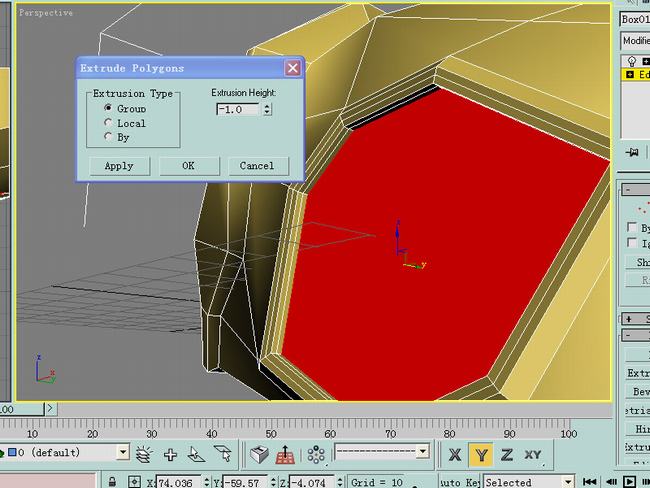Click the Box01 object name field
650x488 pixels.
635,19
